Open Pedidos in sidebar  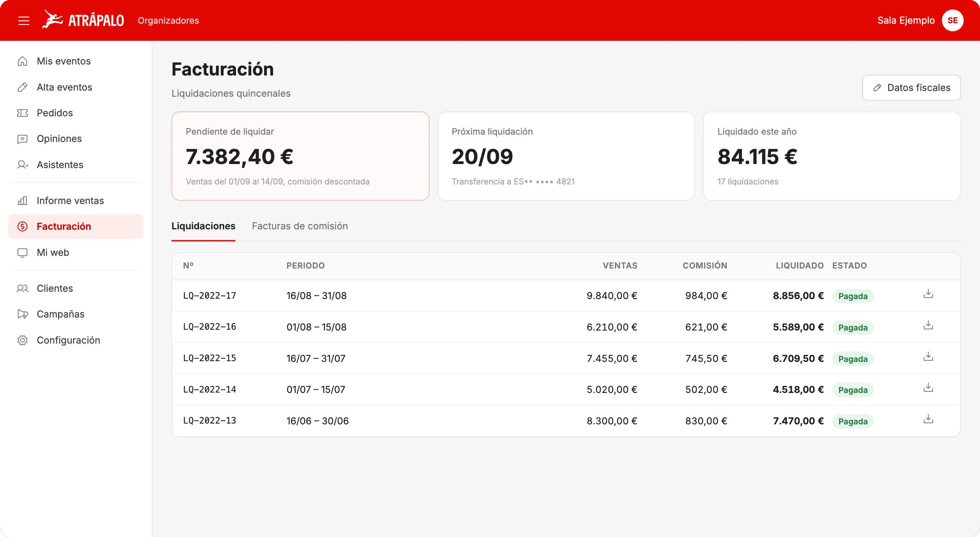[x=76, y=113]
